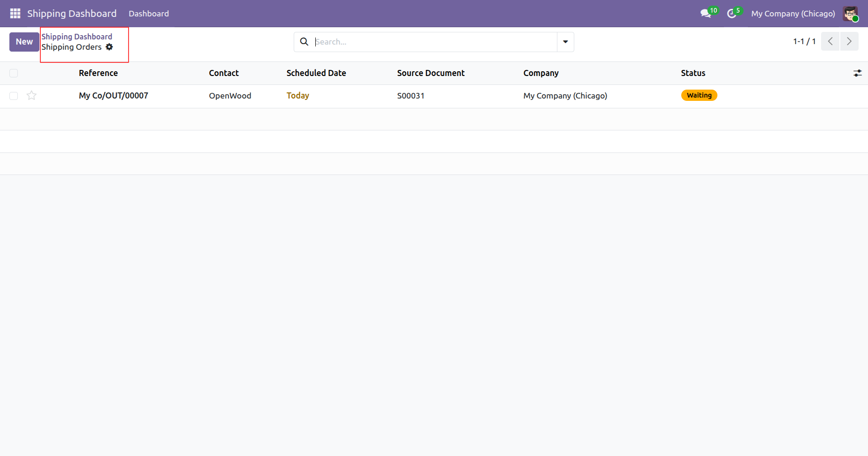Open the My Company (Chicago) company switcher
The image size is (868, 456).
[792, 14]
